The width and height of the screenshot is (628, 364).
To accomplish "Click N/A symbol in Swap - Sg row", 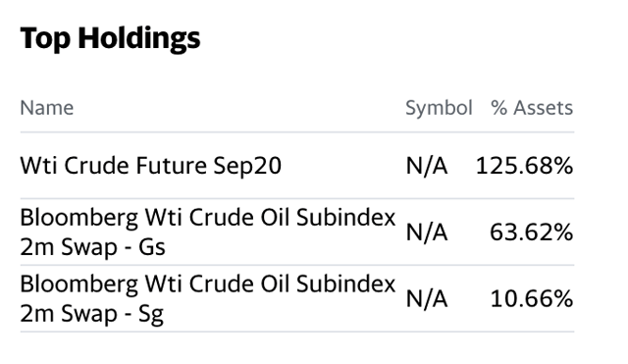I will pos(427,298).
